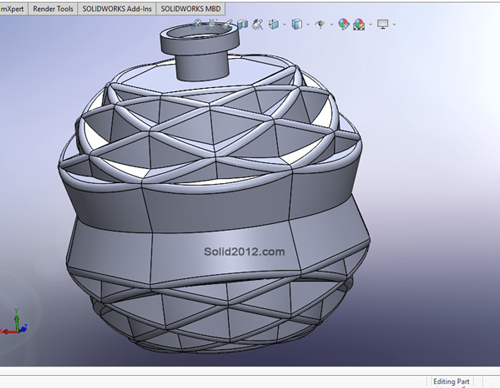Click the Hide/Show Items eye icon

320,24
